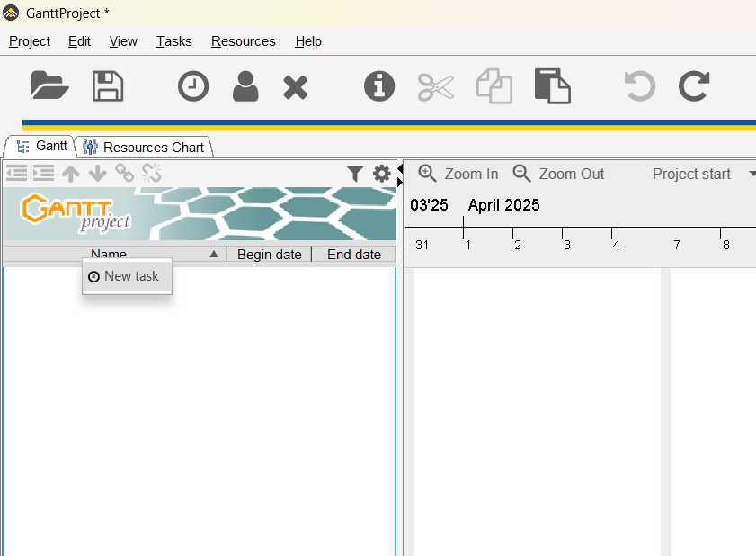This screenshot has width=756, height=556.
Task: Create a new task using the clock icon
Action: (x=193, y=86)
